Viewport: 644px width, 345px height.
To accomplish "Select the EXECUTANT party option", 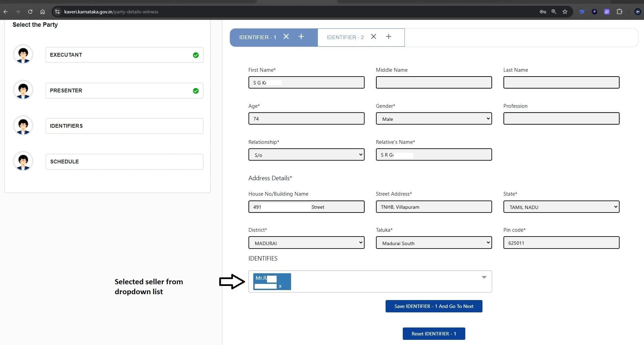I will coord(124,55).
